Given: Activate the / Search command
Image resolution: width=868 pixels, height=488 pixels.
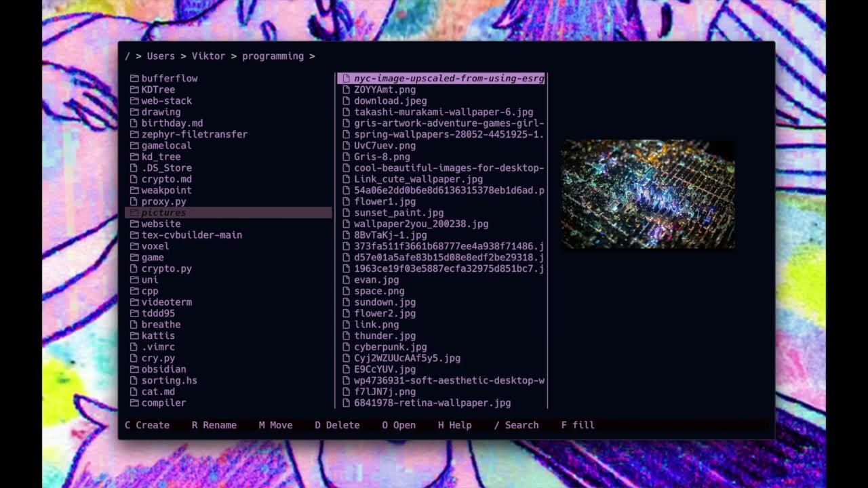Looking at the screenshot, I should coord(516,425).
